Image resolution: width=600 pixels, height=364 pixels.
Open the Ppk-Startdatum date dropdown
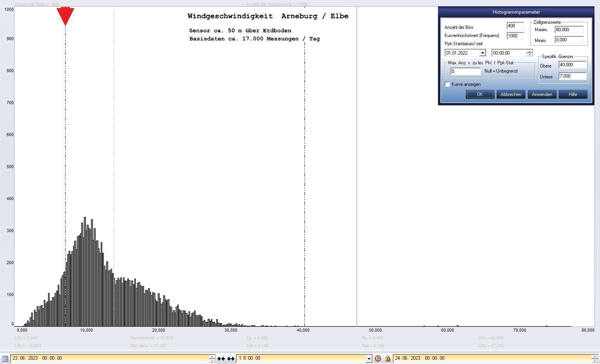click(482, 53)
